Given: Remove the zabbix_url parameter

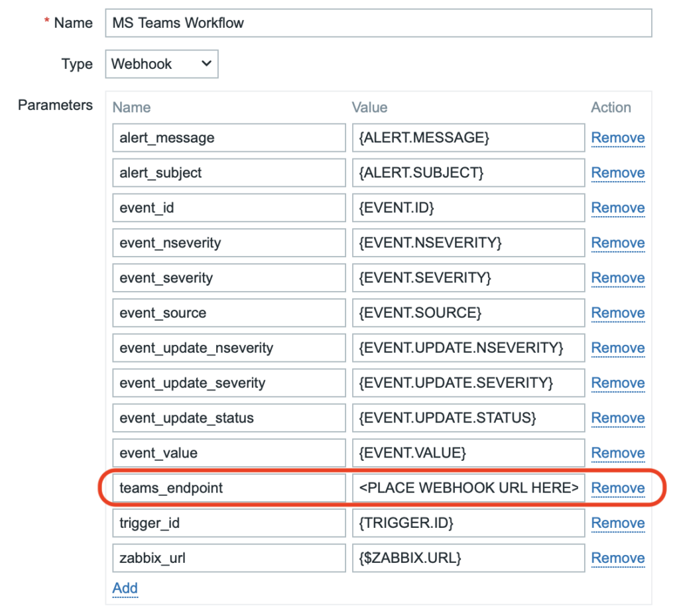Looking at the screenshot, I should [x=617, y=558].
